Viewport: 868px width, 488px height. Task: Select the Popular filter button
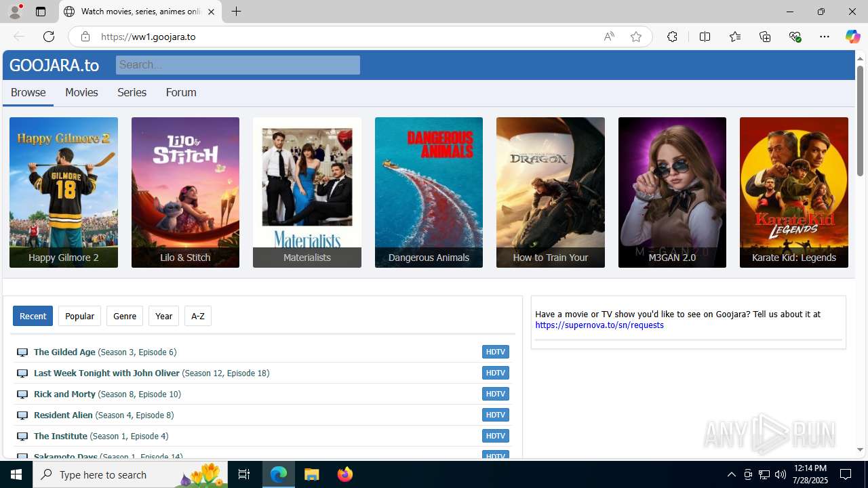click(79, 316)
